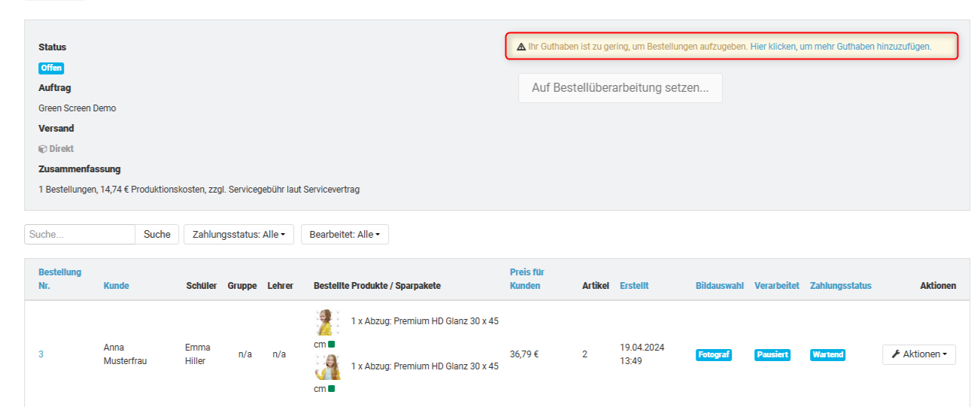Viewport: 980px width, 407px height.
Task: Click the blue Offen status badge
Action: click(51, 68)
